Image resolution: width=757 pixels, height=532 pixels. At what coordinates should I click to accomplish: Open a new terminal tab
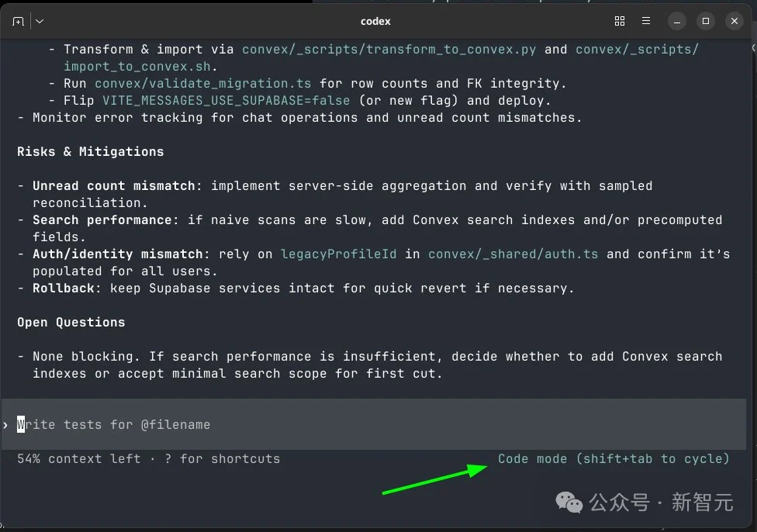coord(18,22)
